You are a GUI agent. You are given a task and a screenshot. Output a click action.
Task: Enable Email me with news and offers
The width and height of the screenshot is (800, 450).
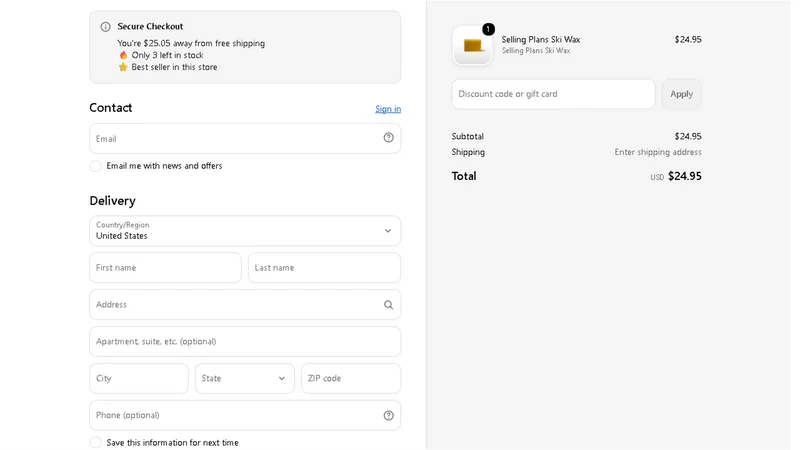95,166
